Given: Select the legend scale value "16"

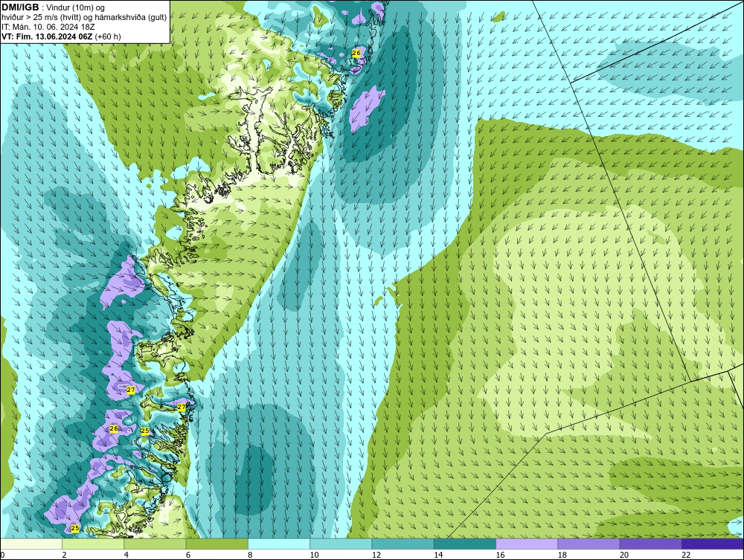Looking at the screenshot, I should pos(500,555).
